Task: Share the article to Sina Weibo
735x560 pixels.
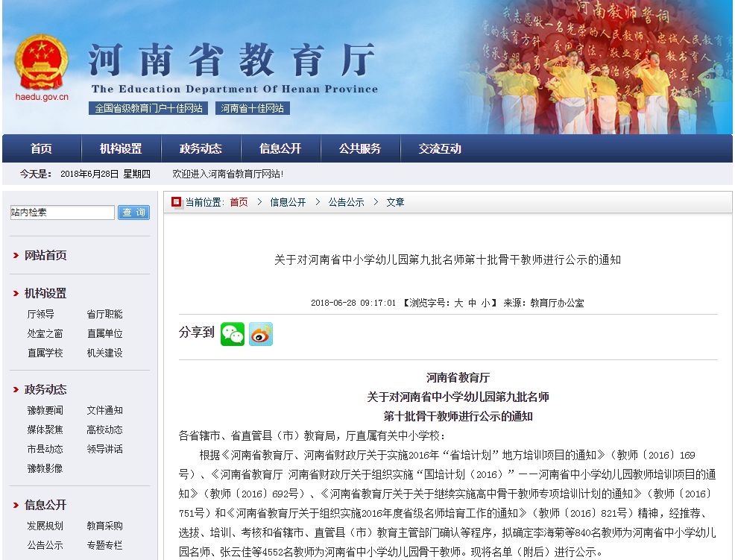Action: tap(262, 334)
